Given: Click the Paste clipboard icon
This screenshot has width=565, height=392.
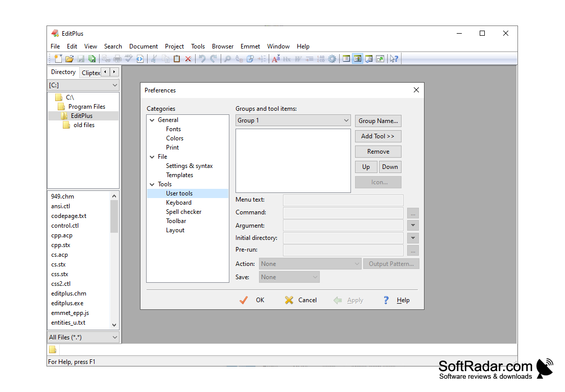Looking at the screenshot, I should click(x=177, y=59).
